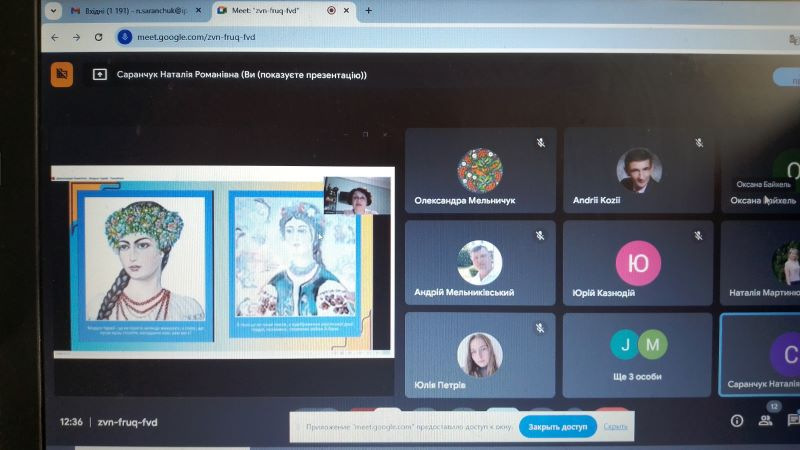Click the Закрыть доступ button
800x450 pixels.
point(558,427)
